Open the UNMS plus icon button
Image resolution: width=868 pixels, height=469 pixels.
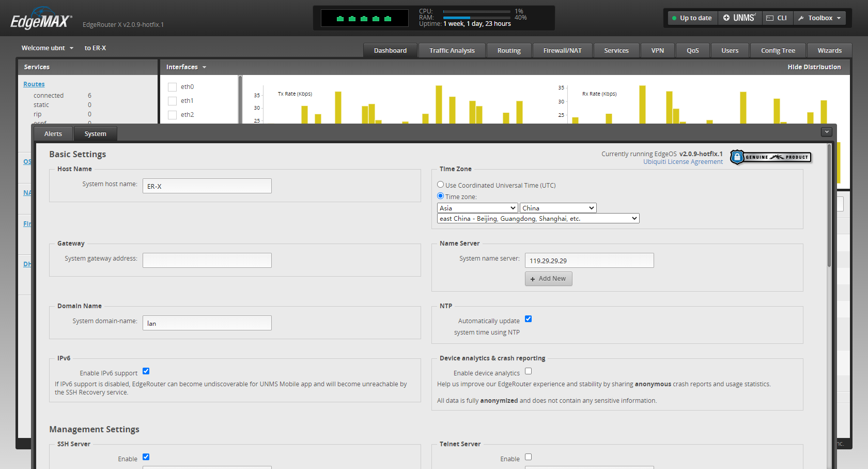740,18
